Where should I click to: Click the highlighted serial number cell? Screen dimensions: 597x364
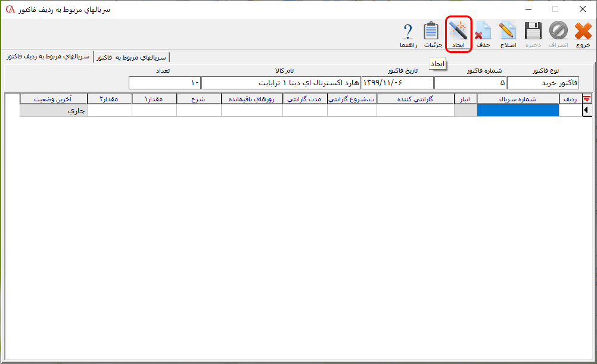tap(518, 110)
